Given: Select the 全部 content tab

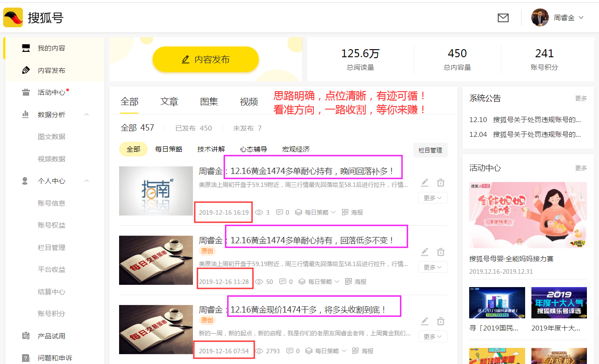Looking at the screenshot, I should pyautogui.click(x=129, y=102).
